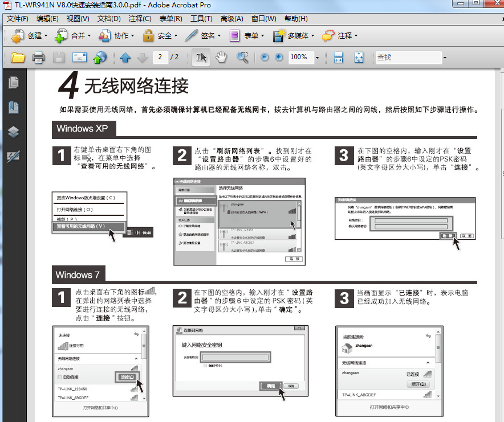Choose the Marquee zoom tool
The height and width of the screenshot is (422, 504).
click(243, 58)
